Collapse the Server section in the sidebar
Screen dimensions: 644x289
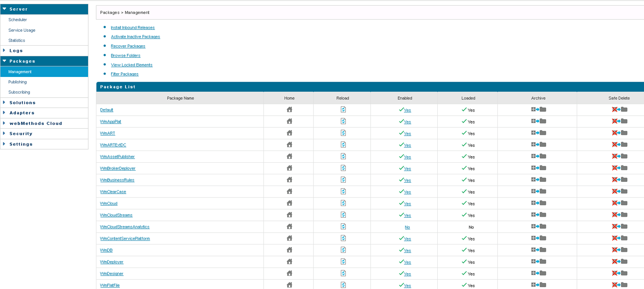(44, 9)
